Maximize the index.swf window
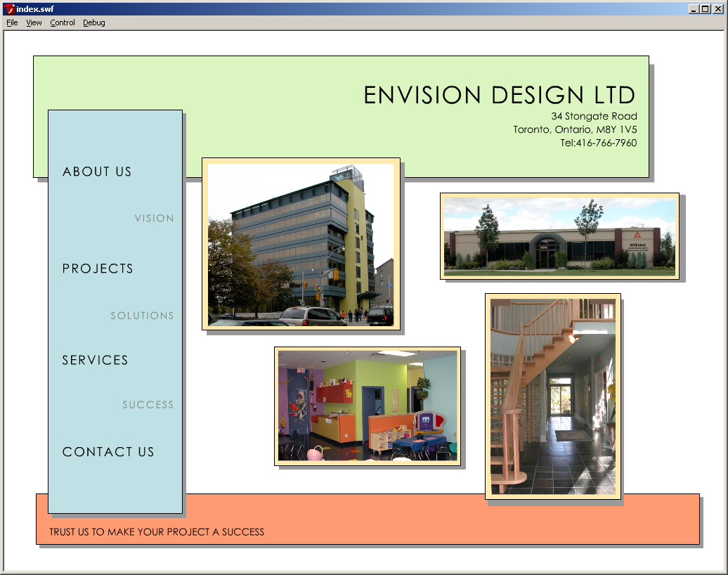The height and width of the screenshot is (575, 728). click(x=706, y=8)
